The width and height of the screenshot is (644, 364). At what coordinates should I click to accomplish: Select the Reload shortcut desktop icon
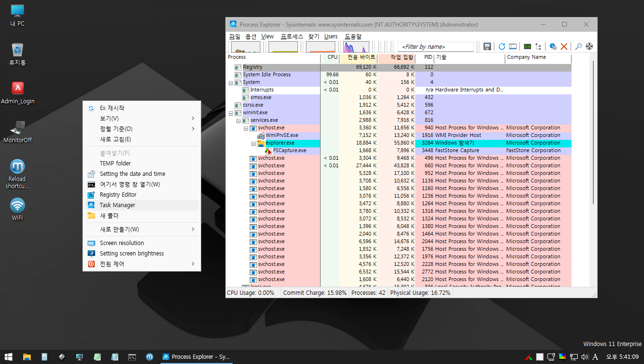pyautogui.click(x=18, y=174)
